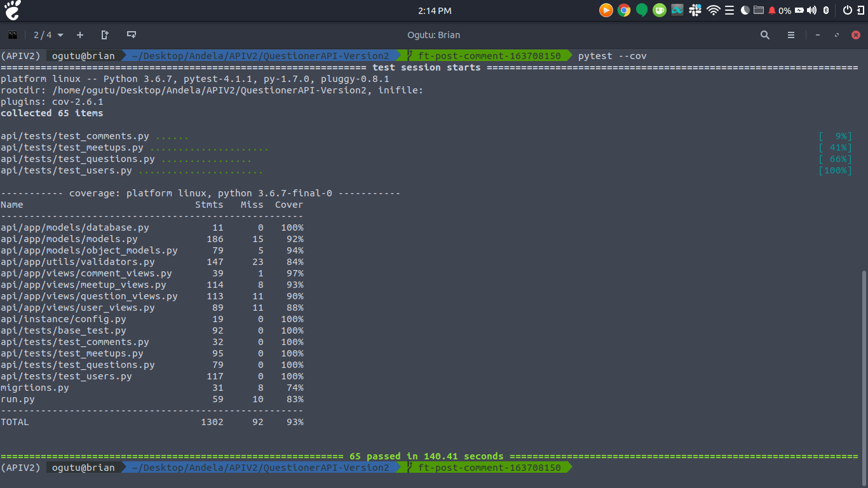
Task: Open the GNOME foot Activities menu
Action: tap(11, 10)
